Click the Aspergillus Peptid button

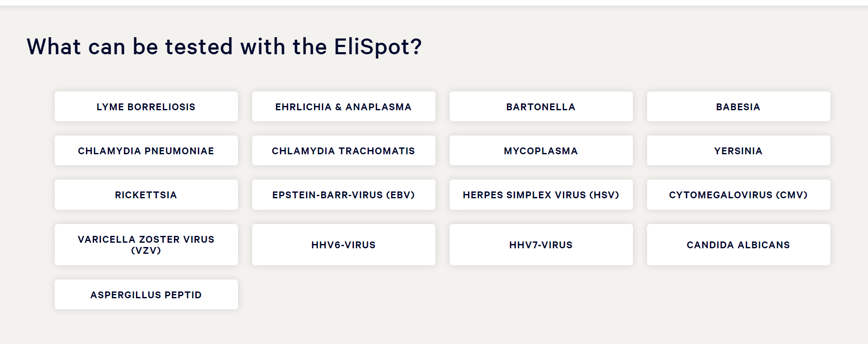click(146, 294)
